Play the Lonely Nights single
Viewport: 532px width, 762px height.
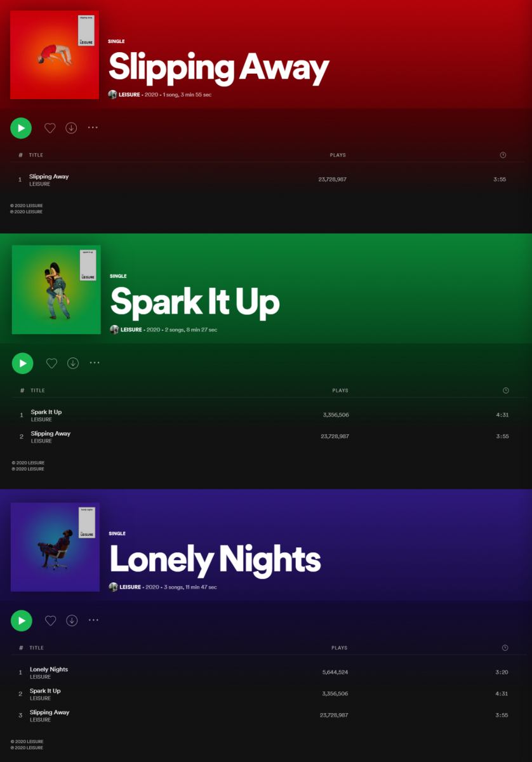[x=22, y=620]
